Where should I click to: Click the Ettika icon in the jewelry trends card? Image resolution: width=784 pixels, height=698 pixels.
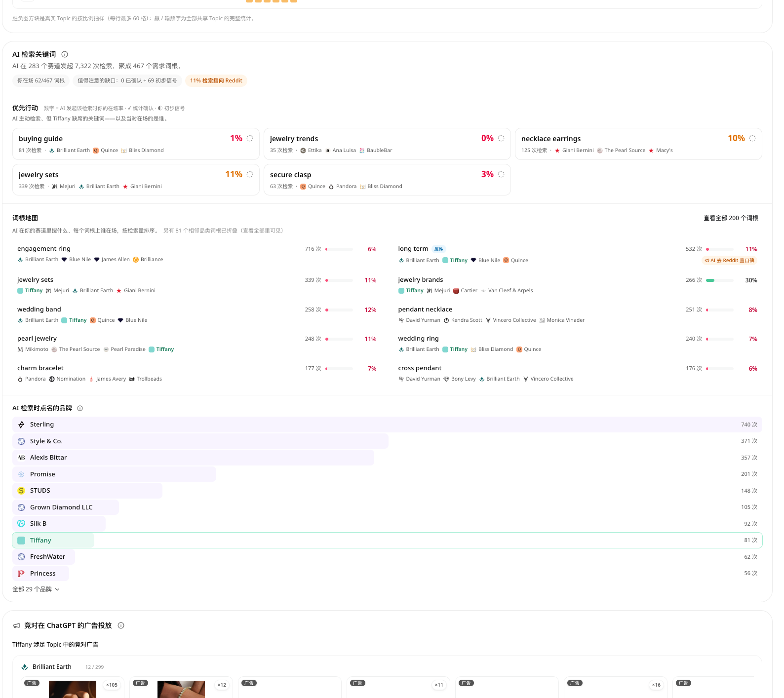(x=303, y=151)
